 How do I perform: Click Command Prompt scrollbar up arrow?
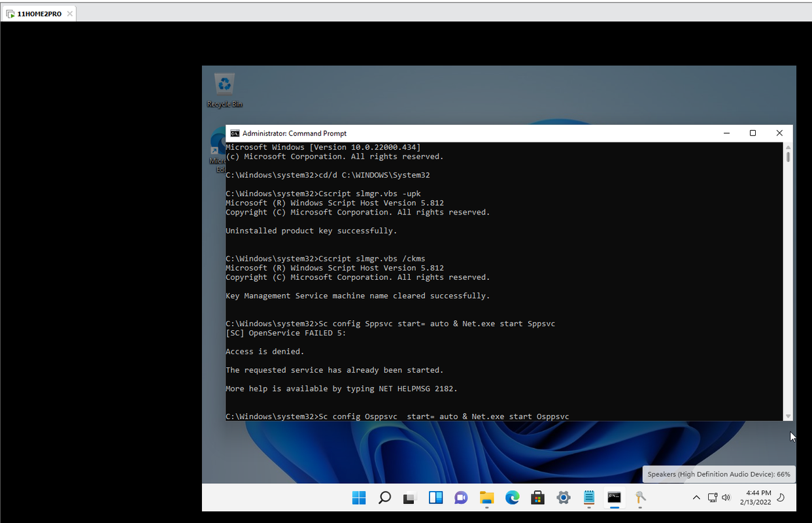(x=788, y=147)
